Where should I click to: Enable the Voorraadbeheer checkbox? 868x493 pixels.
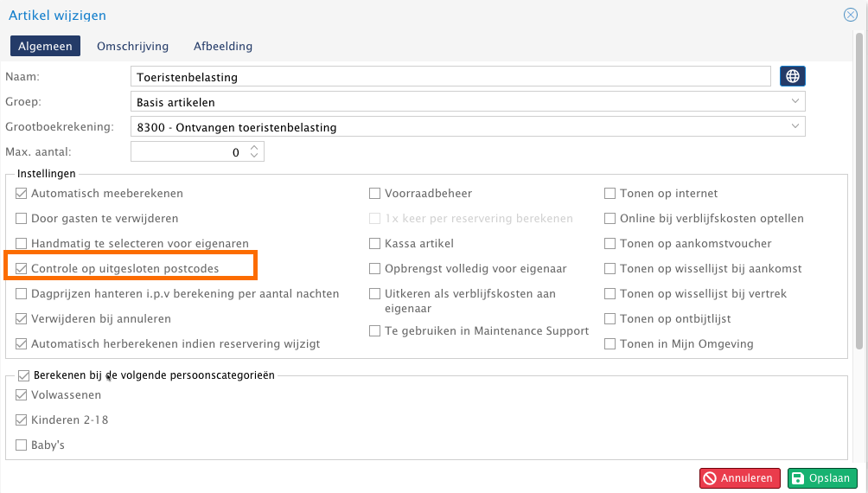(x=375, y=194)
